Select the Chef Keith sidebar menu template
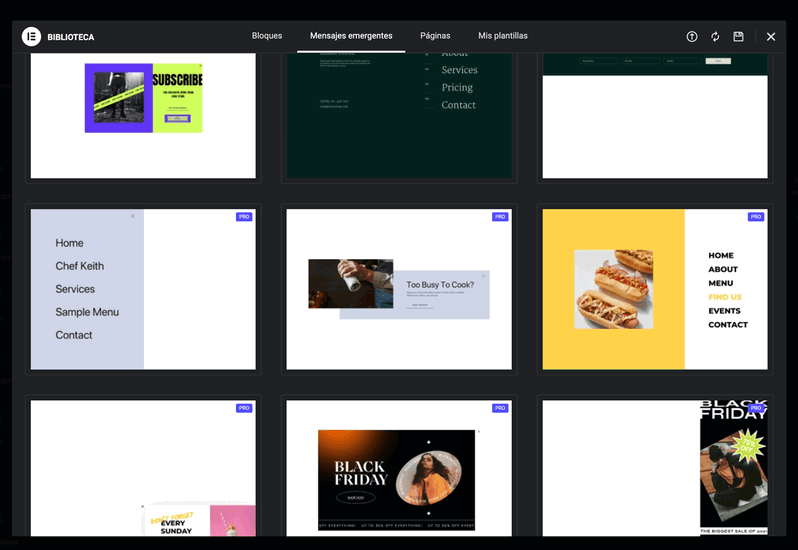 click(144, 289)
